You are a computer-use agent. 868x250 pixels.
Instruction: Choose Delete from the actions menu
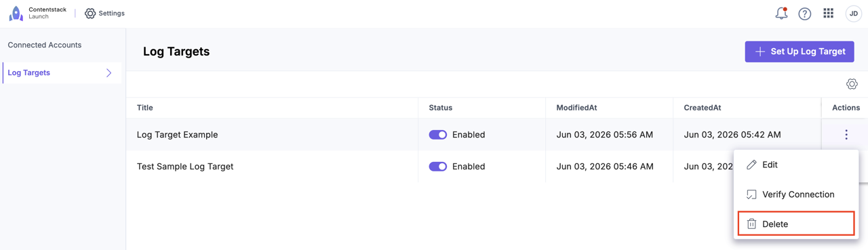796,224
